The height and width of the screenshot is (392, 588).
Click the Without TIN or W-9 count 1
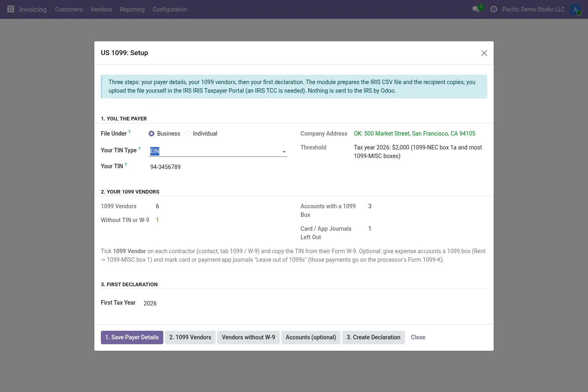tap(157, 220)
